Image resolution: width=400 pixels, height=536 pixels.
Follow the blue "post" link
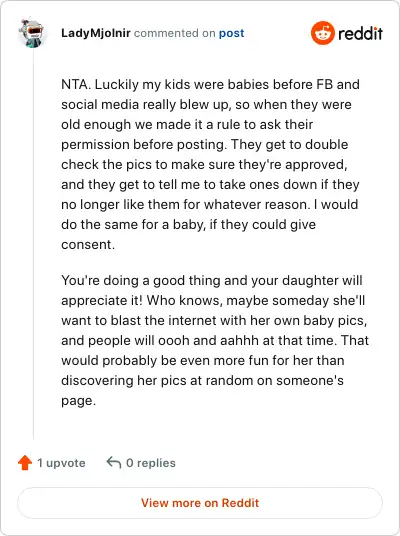[x=231, y=34]
